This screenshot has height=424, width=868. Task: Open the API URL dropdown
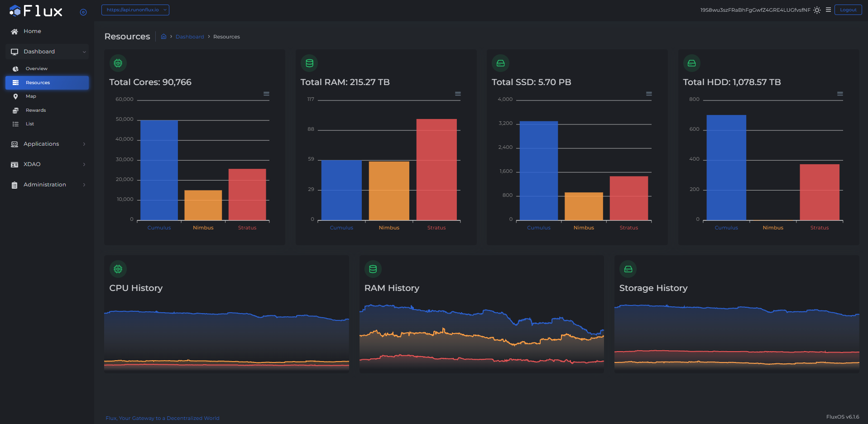coord(135,10)
